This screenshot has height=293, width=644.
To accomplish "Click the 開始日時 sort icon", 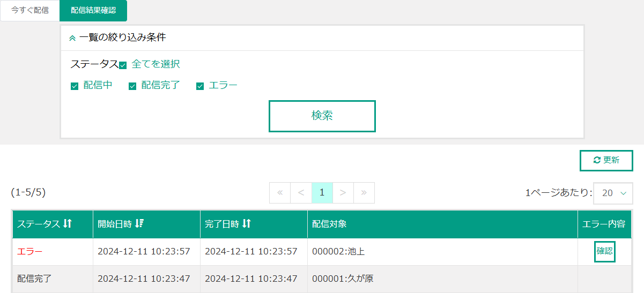I will tap(139, 224).
